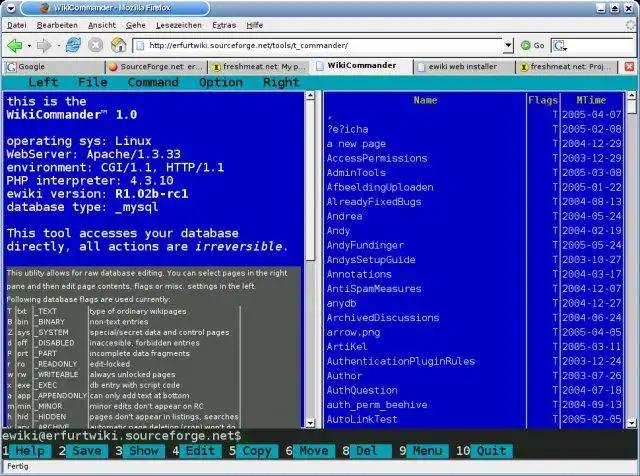
Task: Switch to the ewiki web installer tab
Action: coord(465,67)
